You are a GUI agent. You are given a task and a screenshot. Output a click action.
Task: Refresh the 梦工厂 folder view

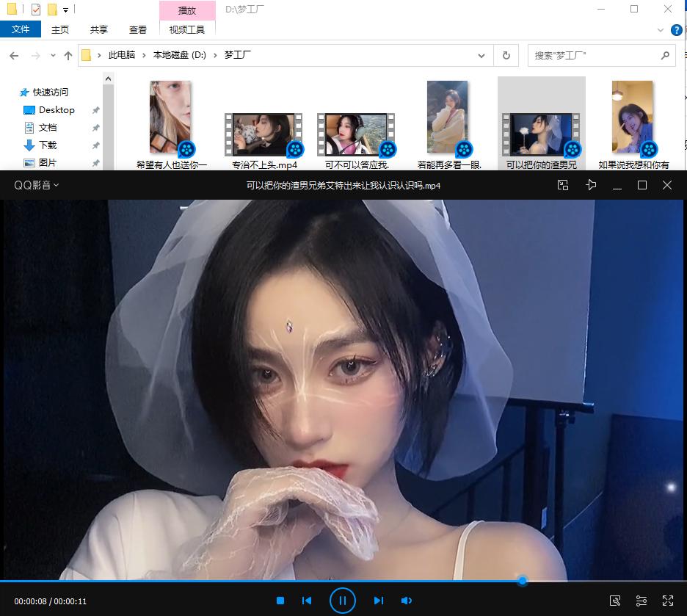[x=506, y=55]
